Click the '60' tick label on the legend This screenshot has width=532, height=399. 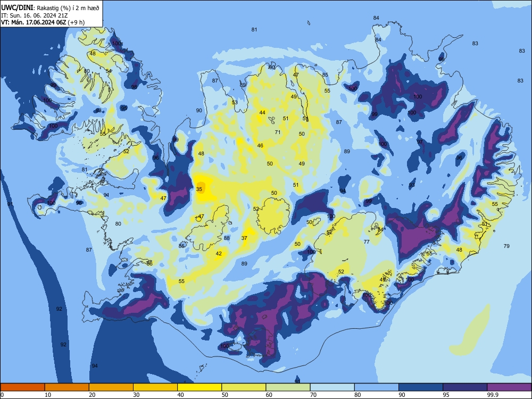point(269,395)
